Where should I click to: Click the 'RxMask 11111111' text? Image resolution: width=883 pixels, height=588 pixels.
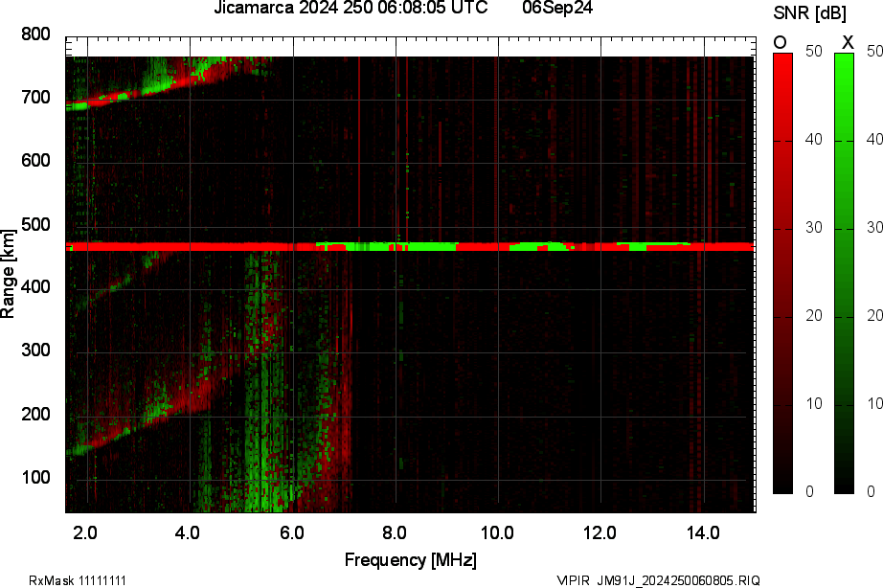pyautogui.click(x=78, y=580)
